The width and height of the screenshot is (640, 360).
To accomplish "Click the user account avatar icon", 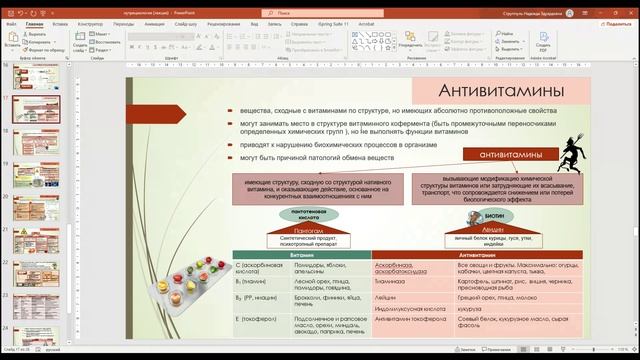I will coord(569,13).
